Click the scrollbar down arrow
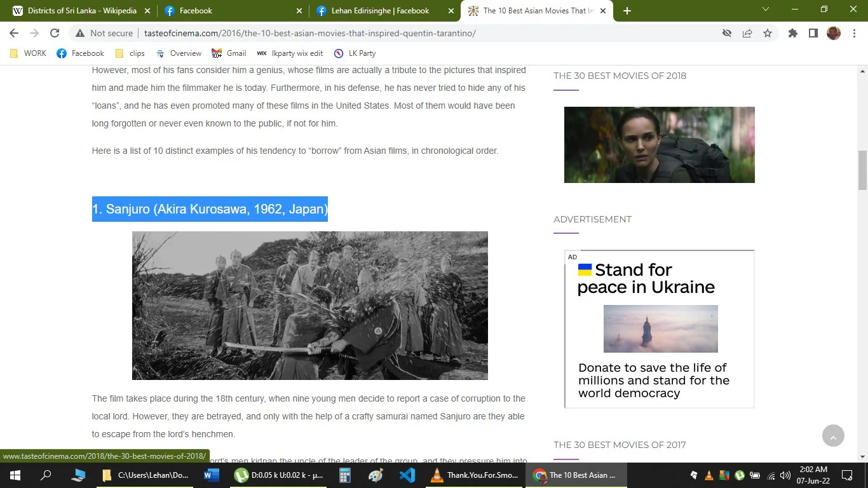Image resolution: width=868 pixels, height=488 pixels. (x=862, y=457)
